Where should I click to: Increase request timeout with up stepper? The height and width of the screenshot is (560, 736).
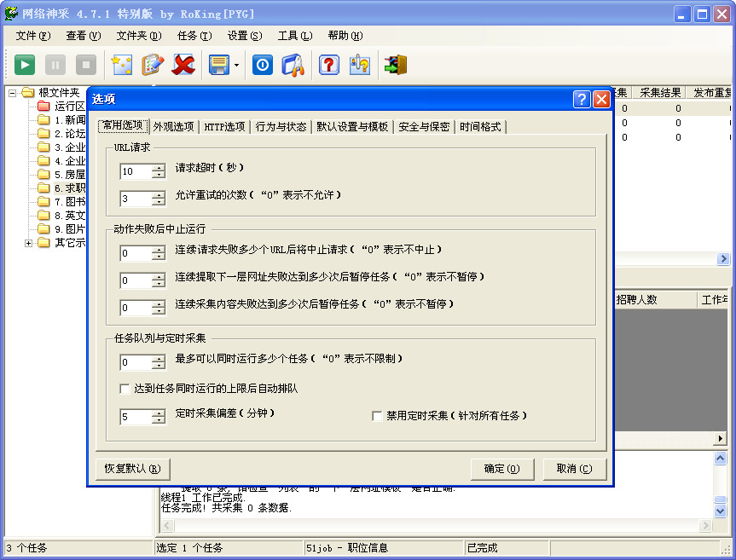158,167
